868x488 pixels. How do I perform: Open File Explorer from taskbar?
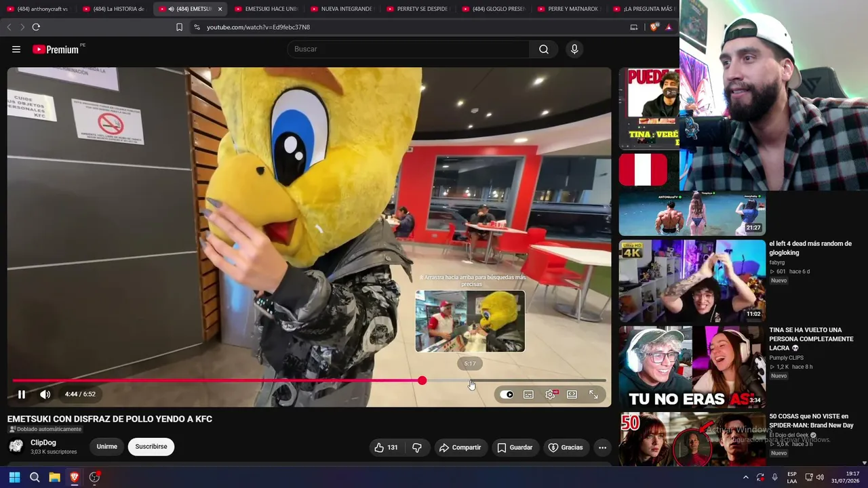click(55, 477)
